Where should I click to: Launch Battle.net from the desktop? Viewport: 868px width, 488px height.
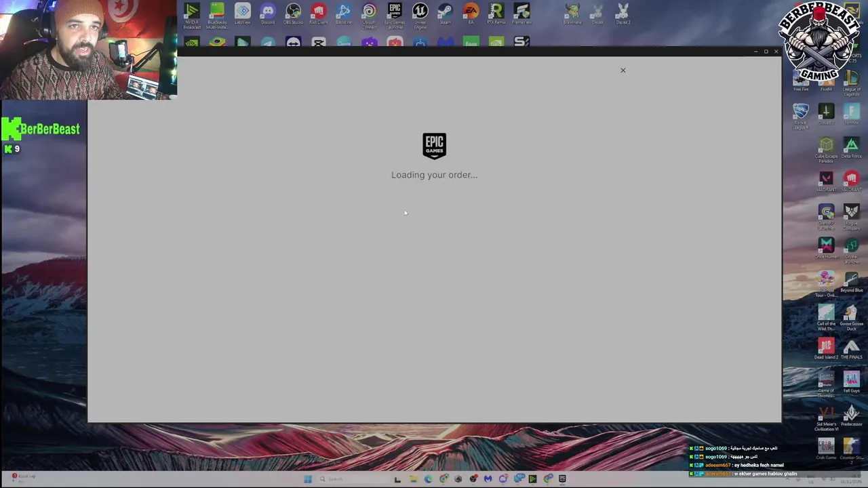(x=344, y=14)
